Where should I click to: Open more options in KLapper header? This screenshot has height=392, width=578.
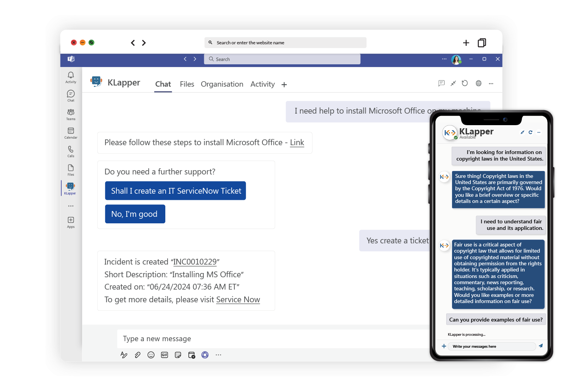(491, 84)
